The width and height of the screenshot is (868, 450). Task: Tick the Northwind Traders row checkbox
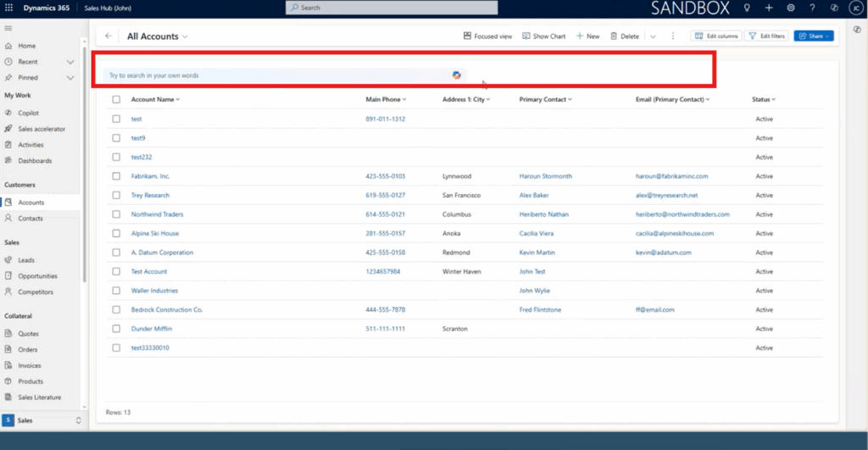point(116,214)
